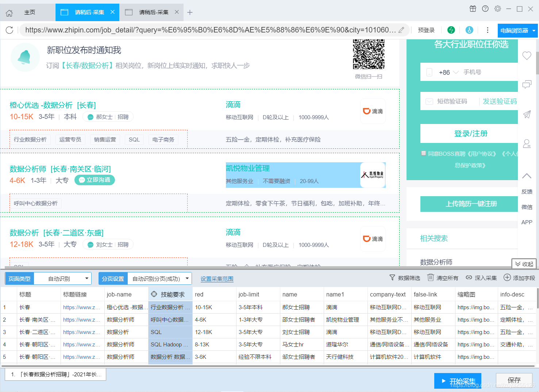Screen dimensions: 539x392
Task: Click 预登录 button
Action: 426,30
